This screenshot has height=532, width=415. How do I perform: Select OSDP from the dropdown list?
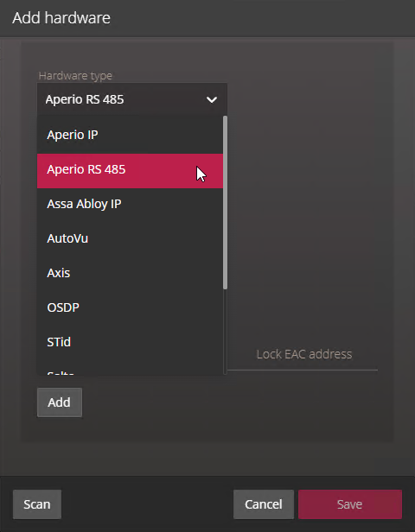click(x=130, y=307)
